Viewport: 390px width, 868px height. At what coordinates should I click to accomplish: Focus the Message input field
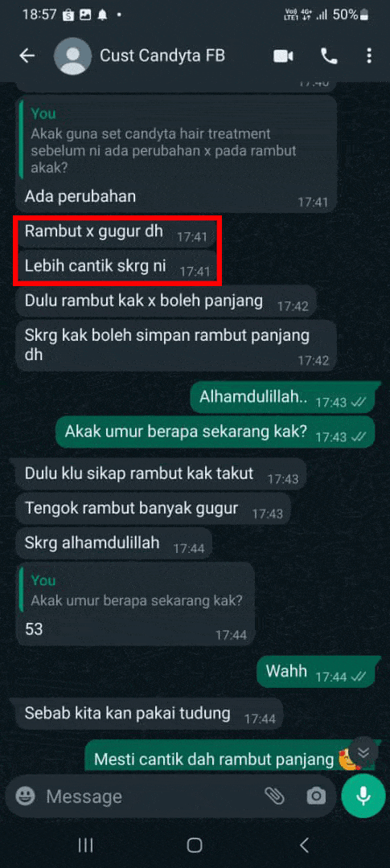tap(150, 796)
